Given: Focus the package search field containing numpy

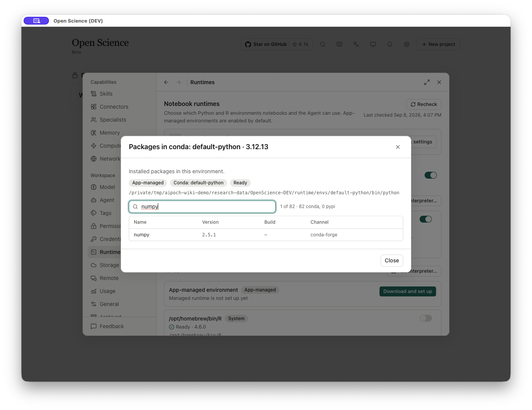Looking at the screenshot, I should 202,207.
